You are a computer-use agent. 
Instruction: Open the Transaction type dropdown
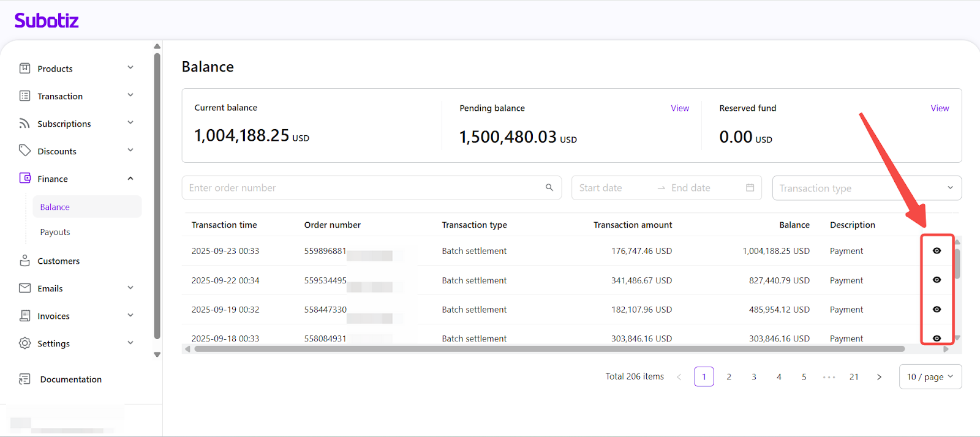point(866,189)
